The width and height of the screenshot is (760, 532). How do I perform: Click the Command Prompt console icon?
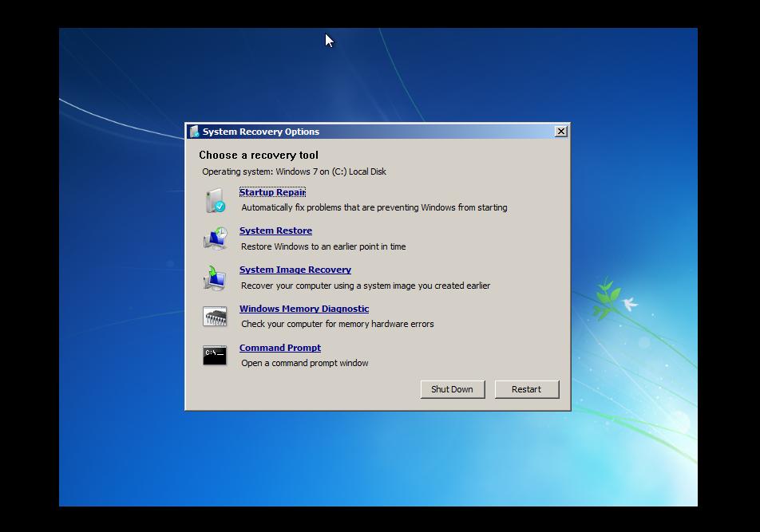pos(215,355)
